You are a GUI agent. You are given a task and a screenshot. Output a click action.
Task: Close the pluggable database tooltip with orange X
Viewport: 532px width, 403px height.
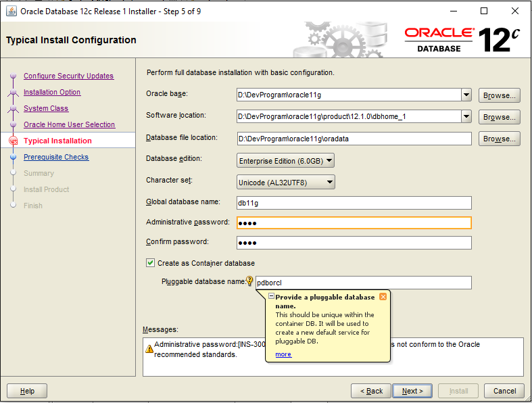tap(383, 297)
